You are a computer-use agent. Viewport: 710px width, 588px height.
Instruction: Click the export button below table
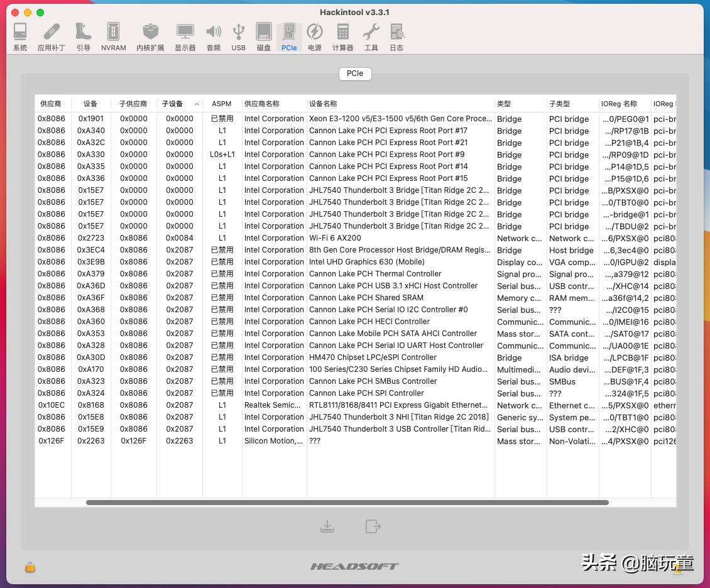(373, 526)
